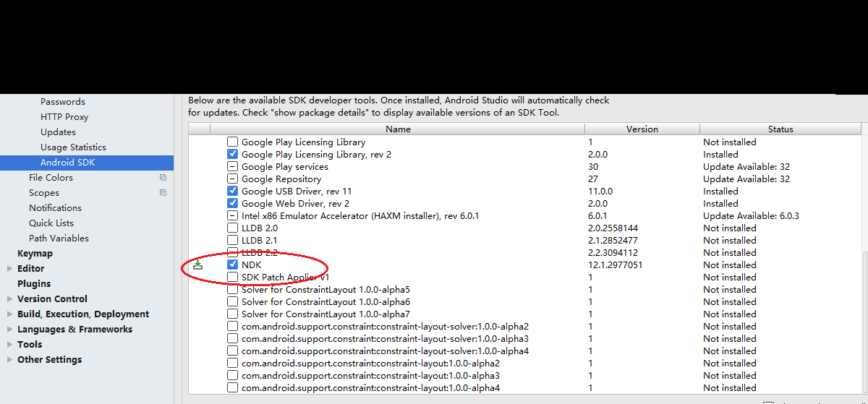Sort the table by Status column

coord(780,129)
